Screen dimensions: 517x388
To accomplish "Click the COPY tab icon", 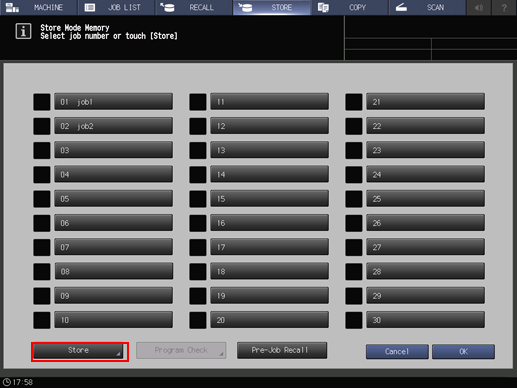I will tap(323, 7).
